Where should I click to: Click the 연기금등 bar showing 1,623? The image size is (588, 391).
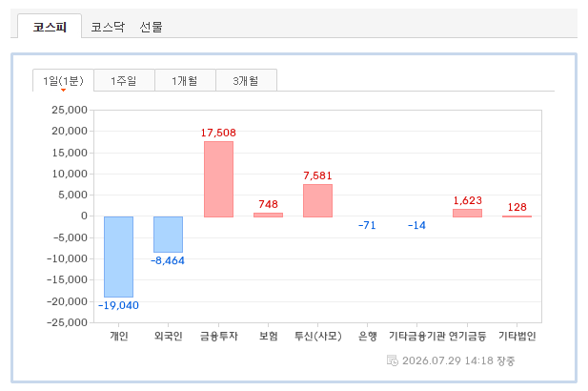point(467,213)
